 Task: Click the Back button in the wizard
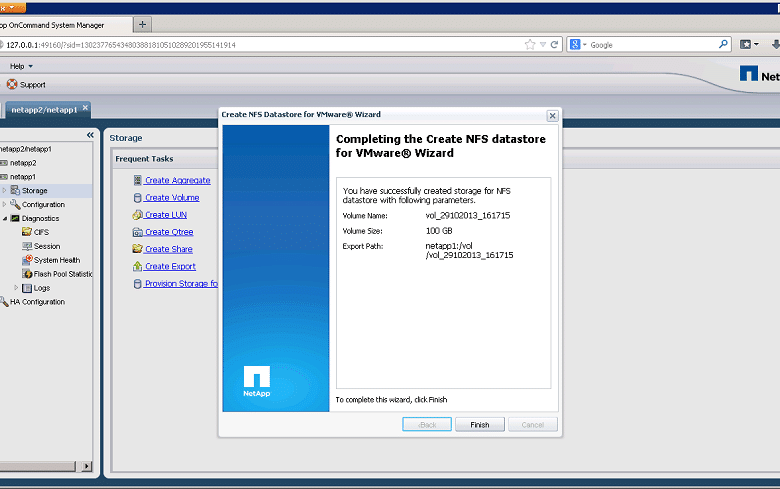tap(427, 424)
